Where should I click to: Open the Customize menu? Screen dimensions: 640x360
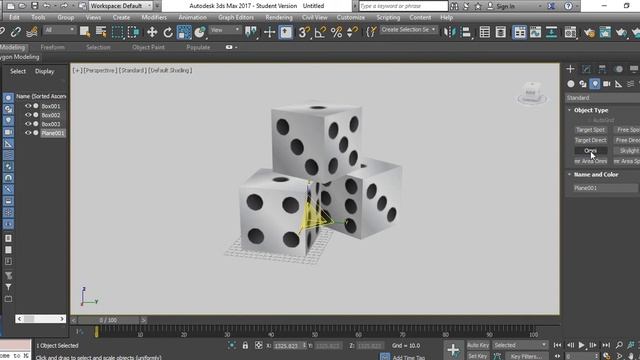351,18
